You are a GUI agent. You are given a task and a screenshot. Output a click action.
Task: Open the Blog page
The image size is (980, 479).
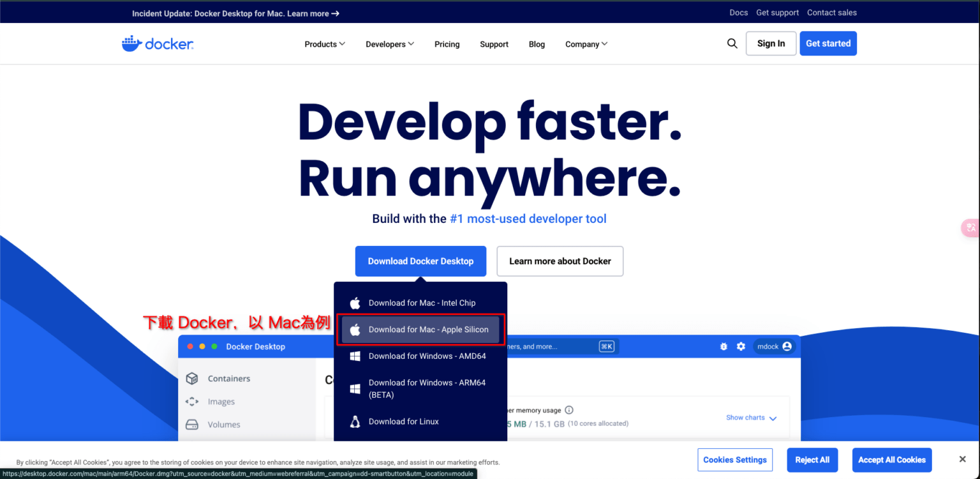(x=537, y=44)
